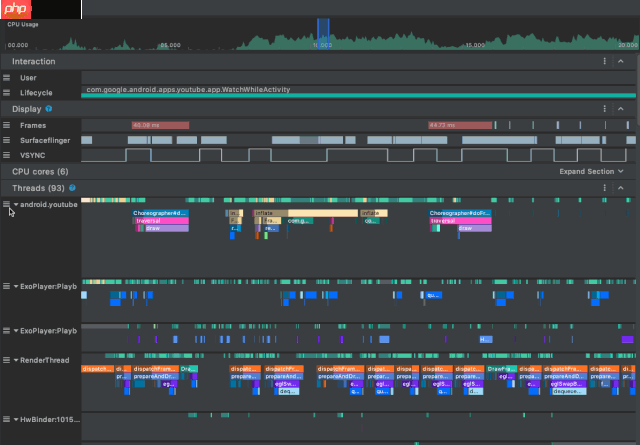Open Display section options menu
Image resolution: width=640 pixels, height=445 pixels.
pyautogui.click(x=604, y=109)
